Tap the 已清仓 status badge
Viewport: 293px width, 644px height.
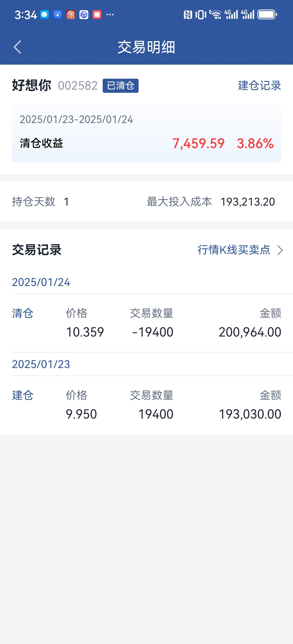[x=120, y=86]
